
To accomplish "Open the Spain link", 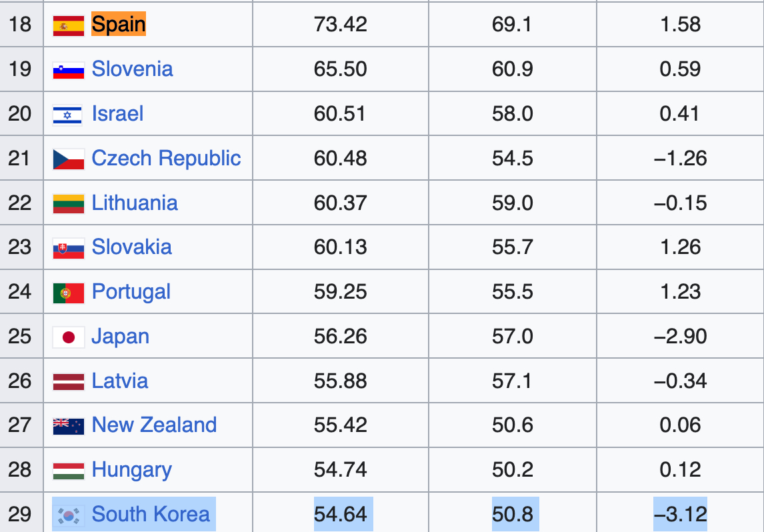I will (118, 25).
